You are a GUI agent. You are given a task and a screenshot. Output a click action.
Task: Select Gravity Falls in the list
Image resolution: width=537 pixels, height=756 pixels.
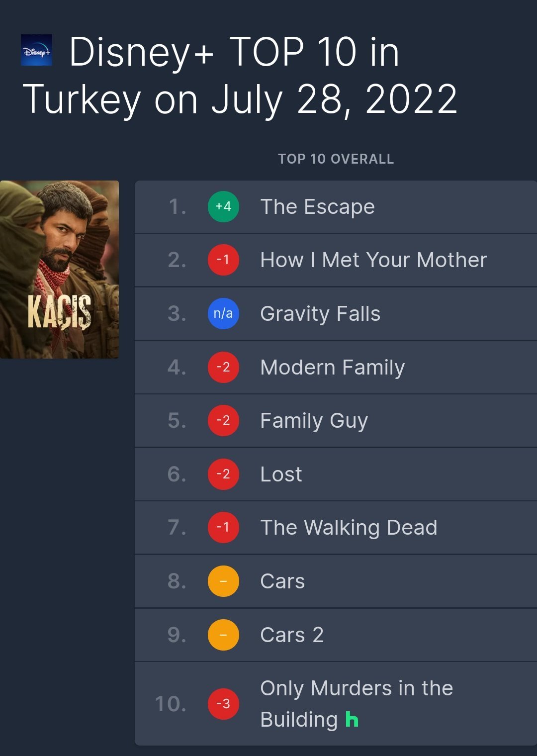[x=320, y=314]
